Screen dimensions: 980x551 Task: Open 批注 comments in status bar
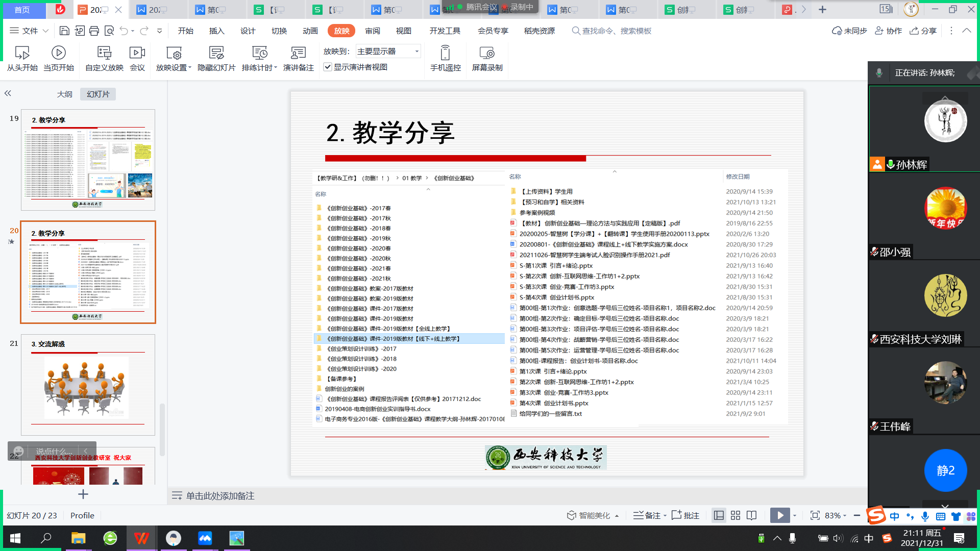(685, 515)
